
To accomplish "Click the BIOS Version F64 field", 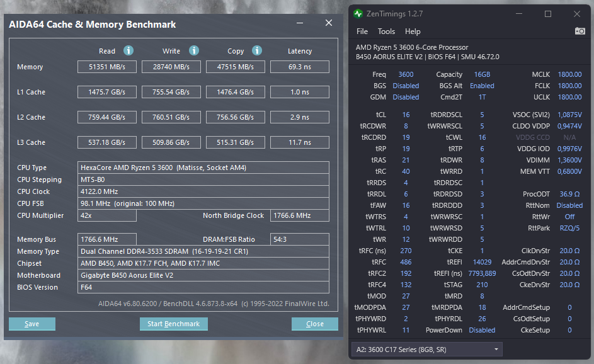I will [x=203, y=287].
